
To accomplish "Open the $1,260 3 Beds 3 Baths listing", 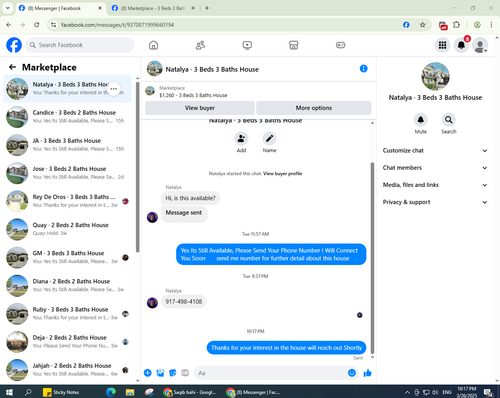I will pos(193,95).
